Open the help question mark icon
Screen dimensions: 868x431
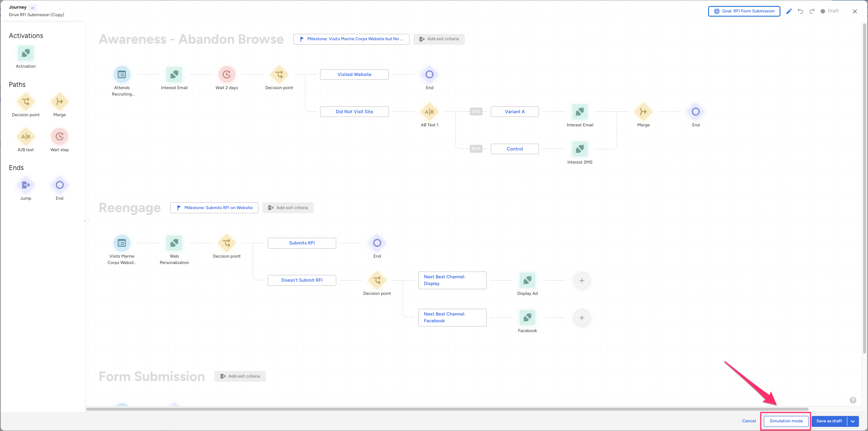pos(853,400)
